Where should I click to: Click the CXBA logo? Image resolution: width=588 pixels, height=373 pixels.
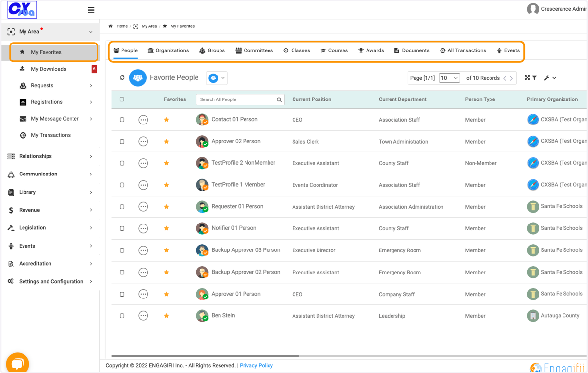tap(22, 10)
